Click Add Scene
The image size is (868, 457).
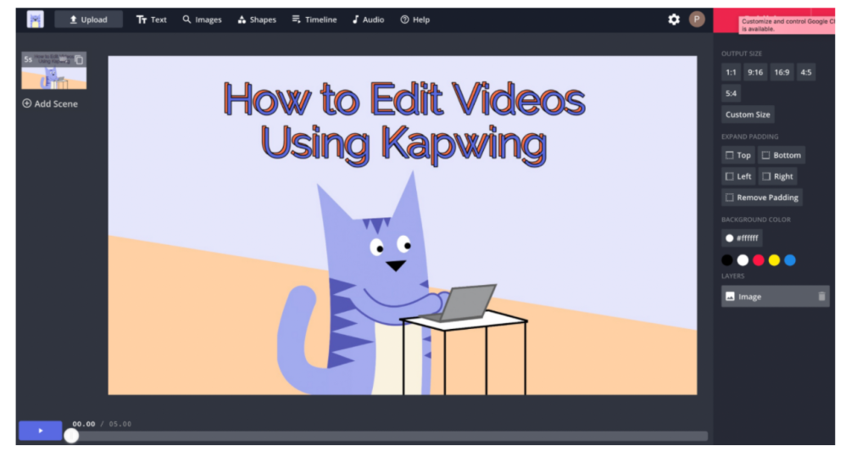(x=50, y=103)
